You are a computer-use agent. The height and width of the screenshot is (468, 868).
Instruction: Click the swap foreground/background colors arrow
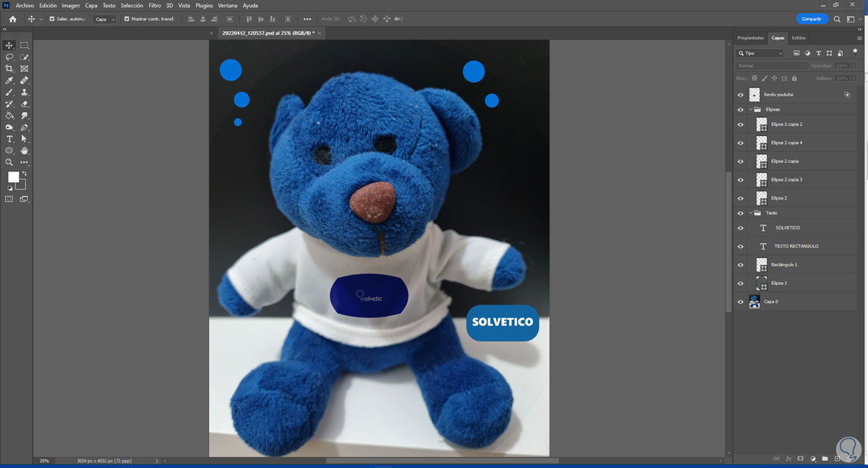click(24, 174)
